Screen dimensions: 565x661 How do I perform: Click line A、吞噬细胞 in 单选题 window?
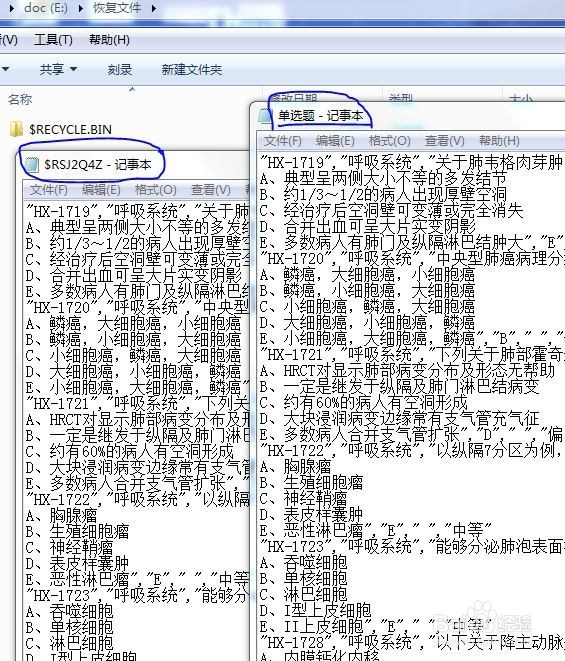pyautogui.click(x=304, y=563)
